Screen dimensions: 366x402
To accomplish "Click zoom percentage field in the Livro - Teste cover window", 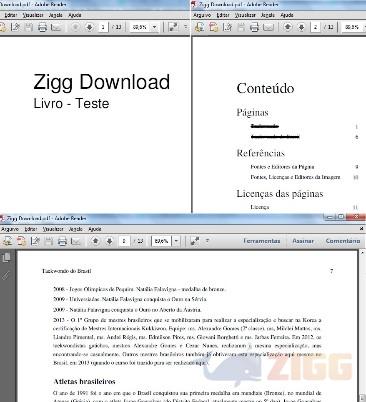I will (140, 27).
